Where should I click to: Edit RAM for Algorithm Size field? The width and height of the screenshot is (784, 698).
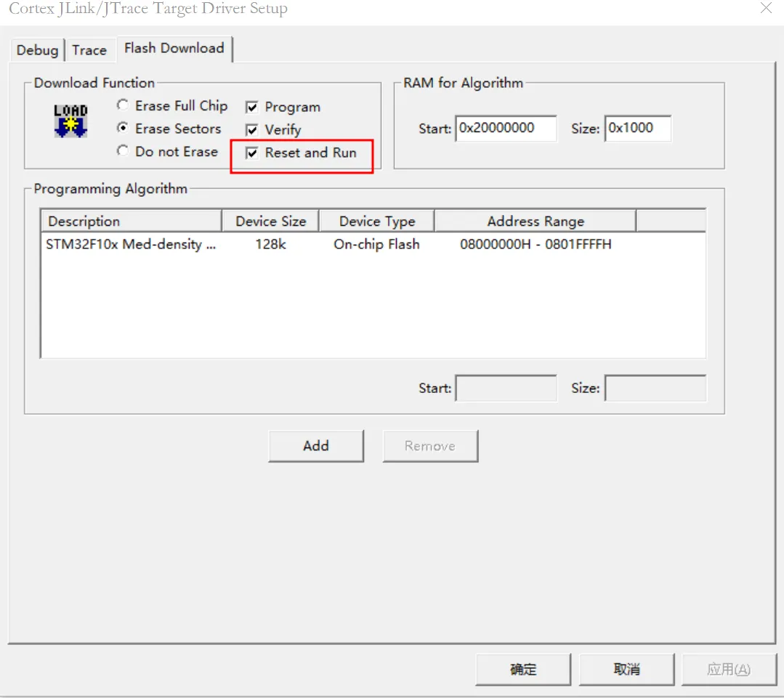coord(637,129)
